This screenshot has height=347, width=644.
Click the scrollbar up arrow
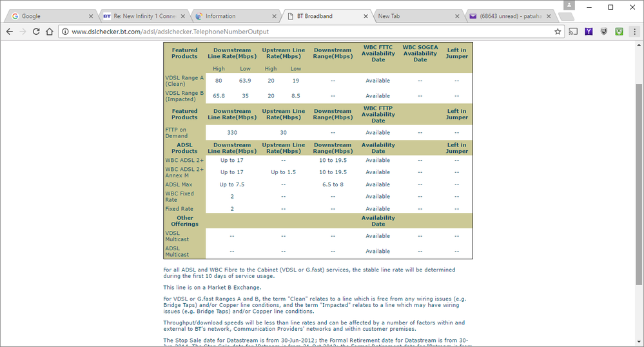(x=639, y=45)
